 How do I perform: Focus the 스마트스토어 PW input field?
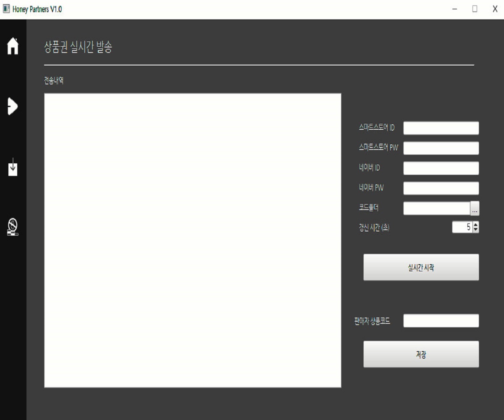tap(441, 148)
